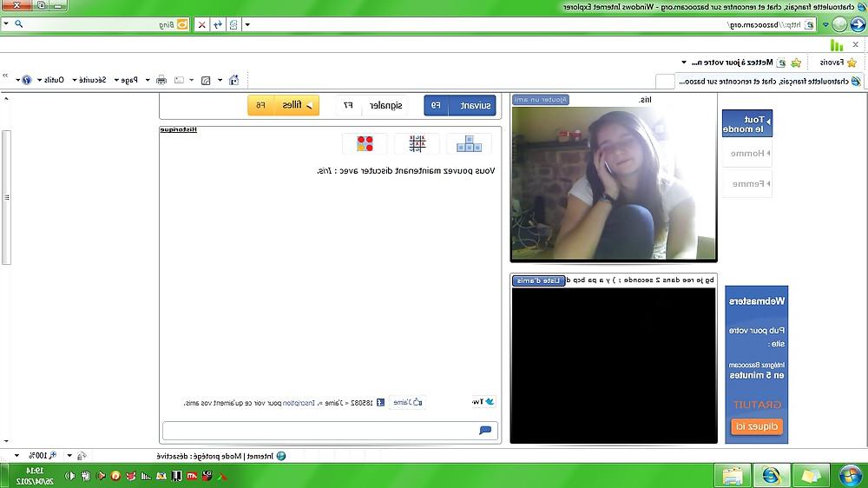Screen dimensions: 868x488
Task: Open the Historique link
Action: tap(178, 129)
